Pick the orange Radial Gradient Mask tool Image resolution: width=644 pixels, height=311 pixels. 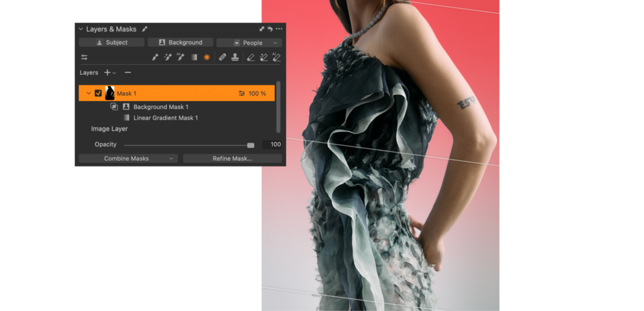206,57
